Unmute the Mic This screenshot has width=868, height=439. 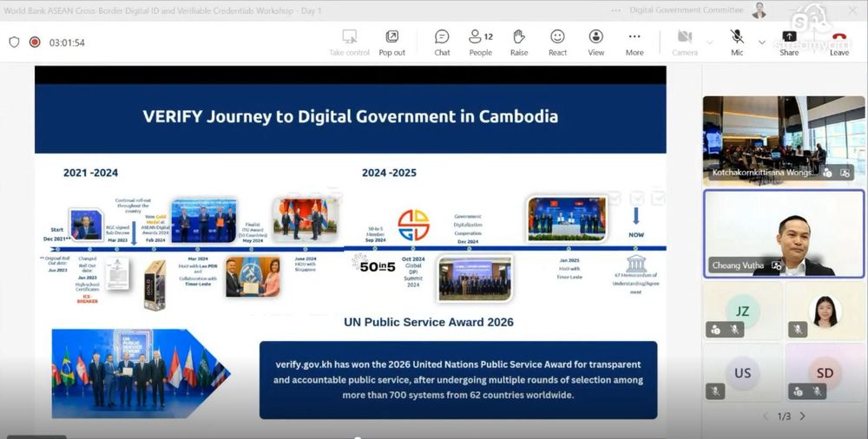pyautogui.click(x=737, y=43)
